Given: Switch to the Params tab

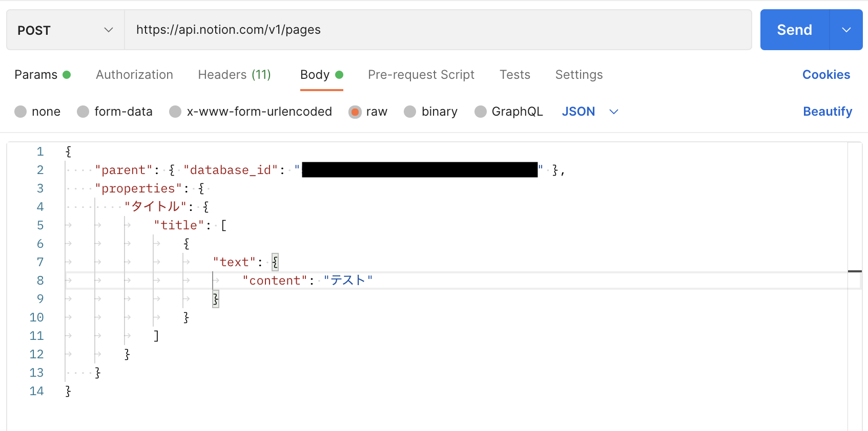Looking at the screenshot, I should click(x=43, y=75).
